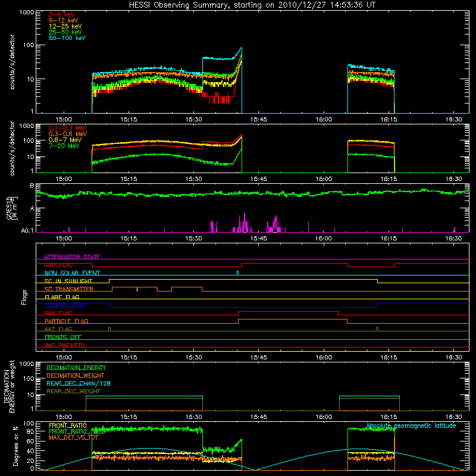Click the olive "REAR_DEC_WEIGHT" legend label
Screen dimensions: 476x476
point(73,392)
